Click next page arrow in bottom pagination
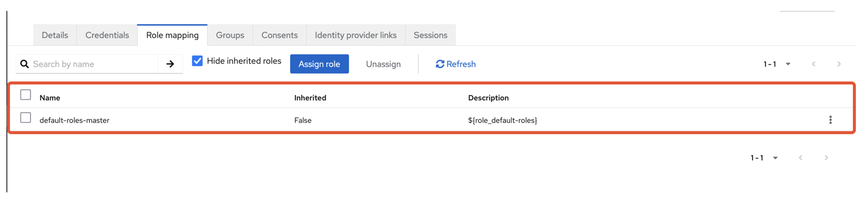Image resolution: width=868 pixels, height=200 pixels. click(826, 158)
